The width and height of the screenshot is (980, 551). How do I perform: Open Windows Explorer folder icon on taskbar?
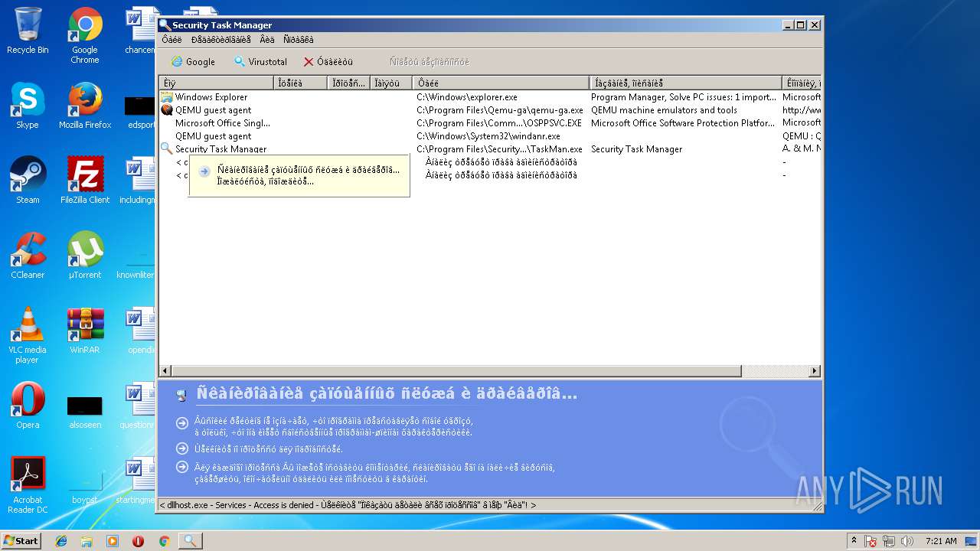point(87,541)
